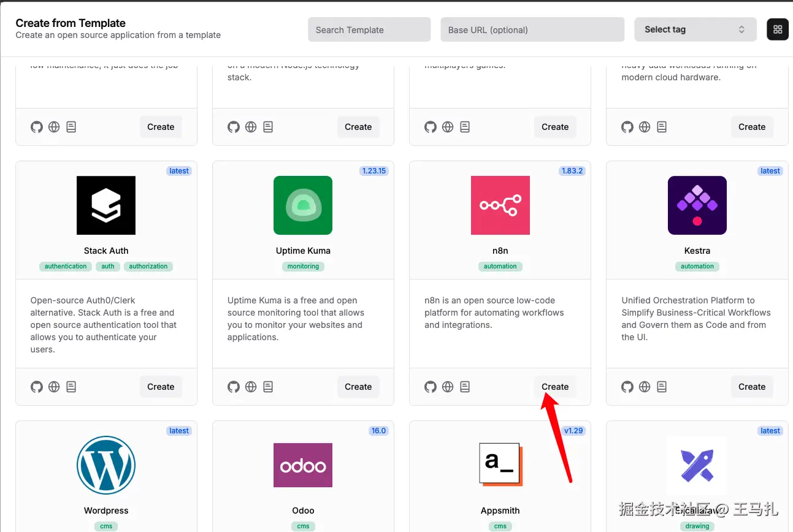Open Kestra documentation icon
793x532 pixels.
tap(662, 387)
